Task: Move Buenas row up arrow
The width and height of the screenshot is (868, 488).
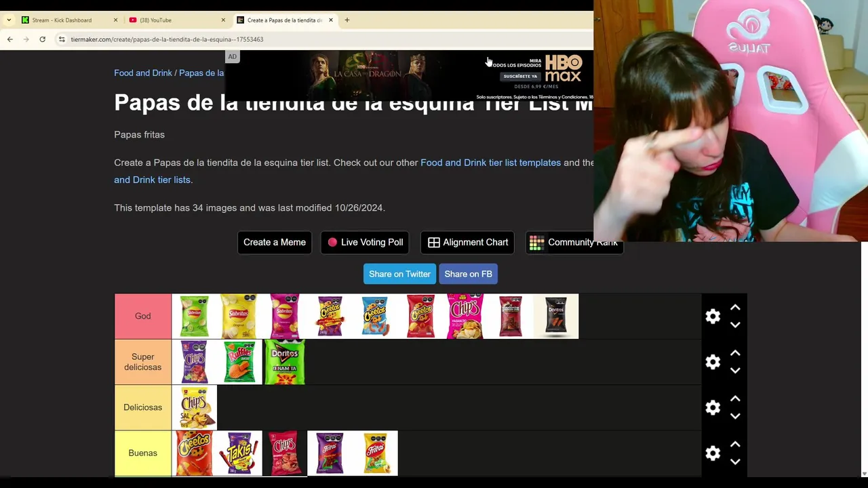Action: 735,445
